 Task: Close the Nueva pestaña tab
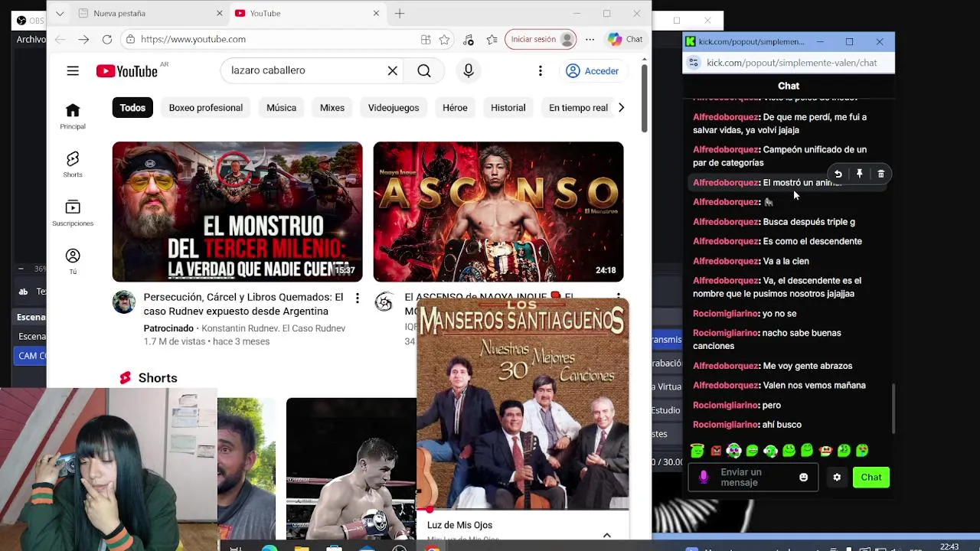(x=219, y=13)
